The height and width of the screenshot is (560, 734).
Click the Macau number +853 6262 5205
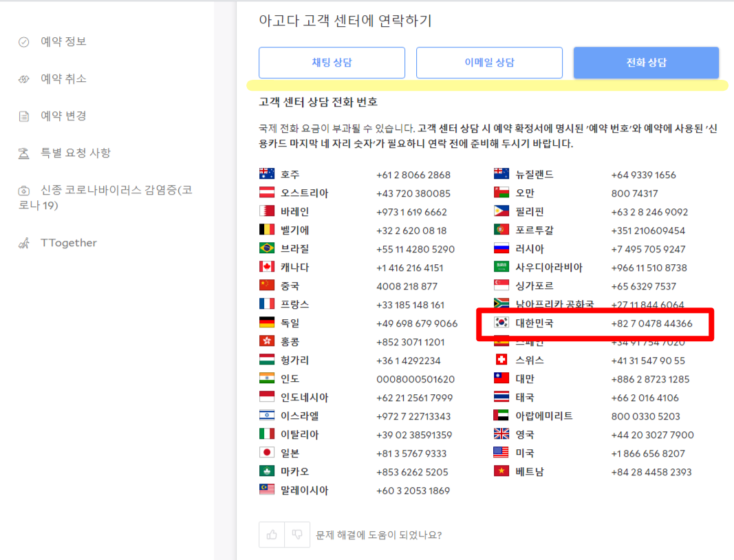413,472
